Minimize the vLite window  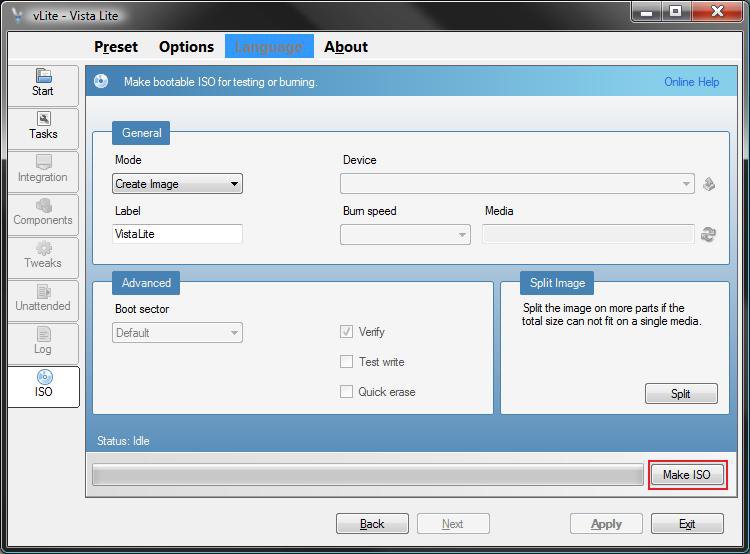[646, 11]
